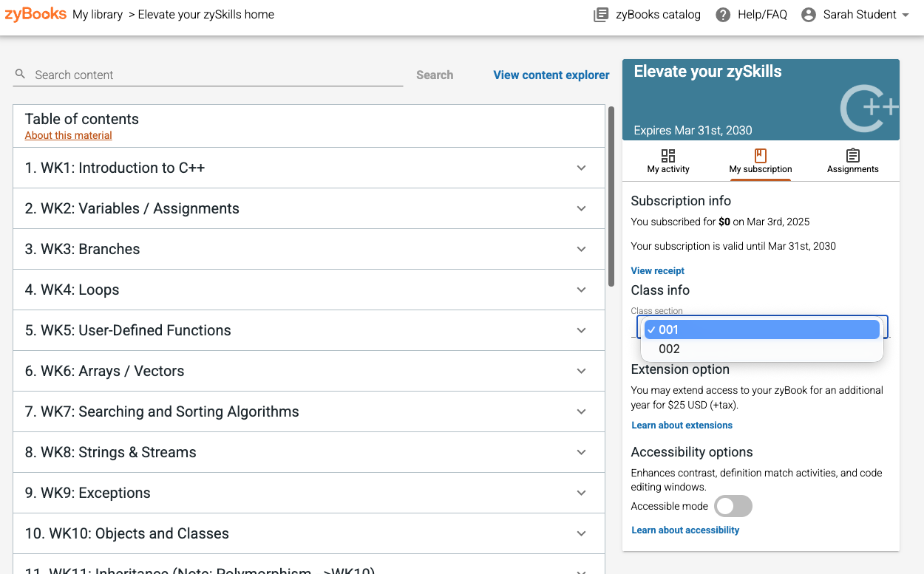Expand WK2: Variables / Assignments chevron
The image size is (924, 574).
582,208
